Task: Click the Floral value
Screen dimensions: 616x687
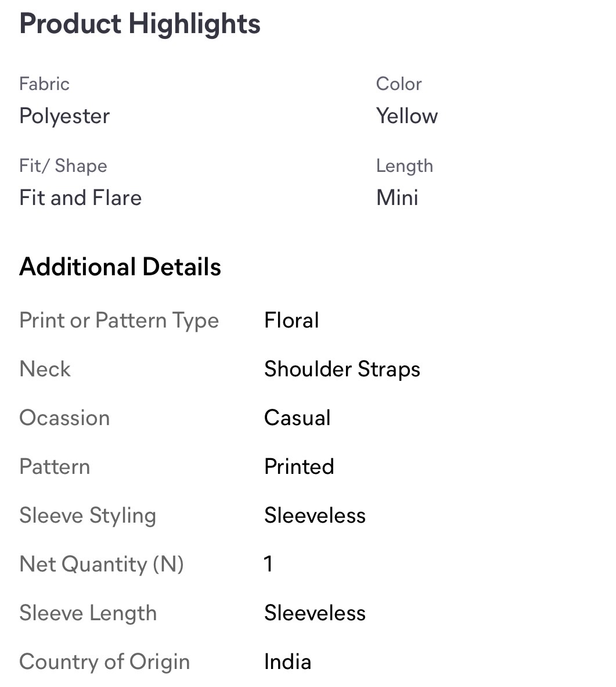Action: coord(291,321)
